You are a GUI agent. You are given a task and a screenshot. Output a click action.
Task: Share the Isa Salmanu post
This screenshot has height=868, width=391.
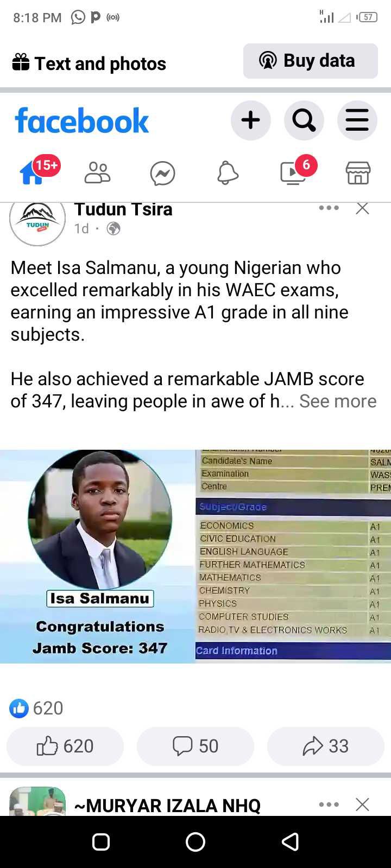326,746
